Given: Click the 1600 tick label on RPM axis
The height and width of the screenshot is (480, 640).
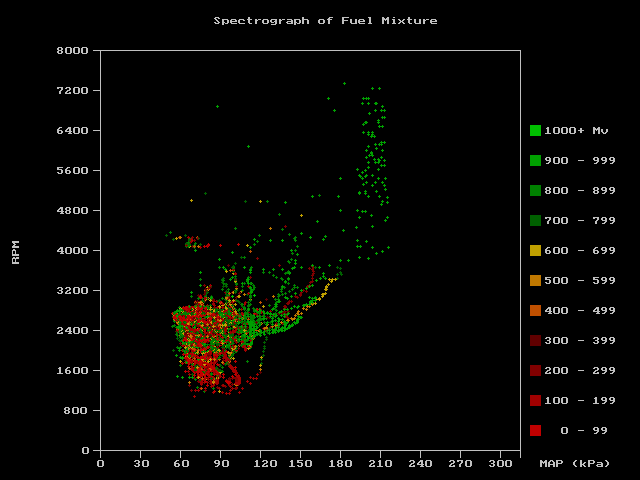Looking at the screenshot, I should click(72, 370).
